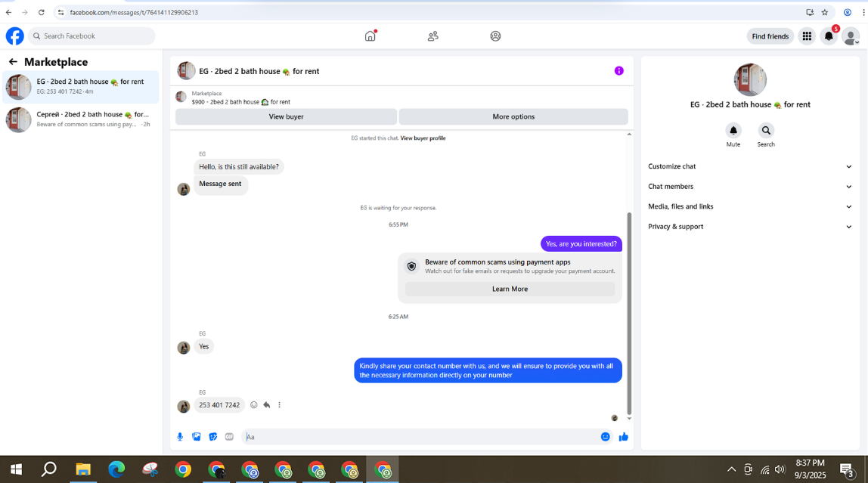This screenshot has height=483, width=868.
Task: Click the 'Hello, is this still available?' message
Action: pos(239,166)
